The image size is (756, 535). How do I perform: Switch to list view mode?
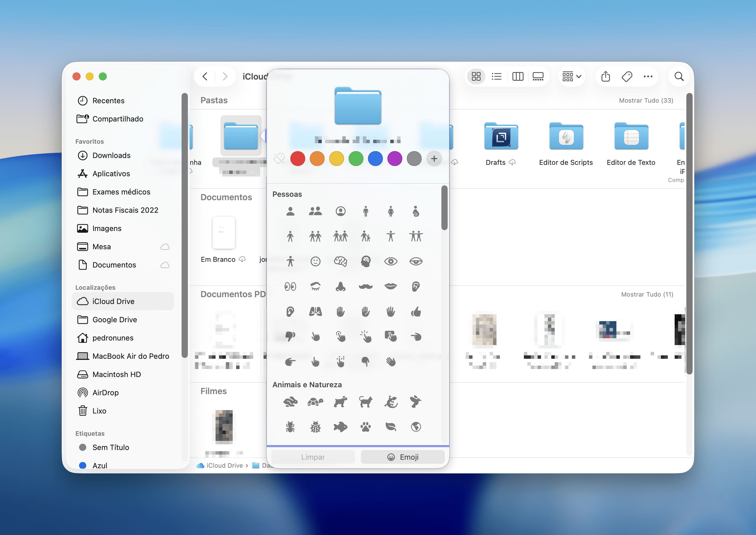pyautogui.click(x=496, y=76)
